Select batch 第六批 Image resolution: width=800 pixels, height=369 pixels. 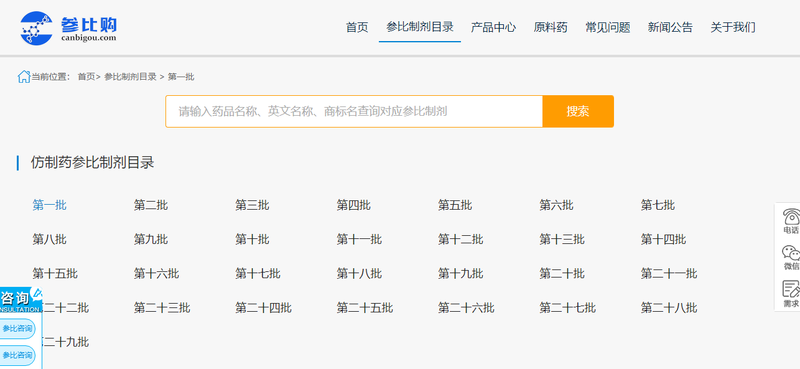coord(557,205)
